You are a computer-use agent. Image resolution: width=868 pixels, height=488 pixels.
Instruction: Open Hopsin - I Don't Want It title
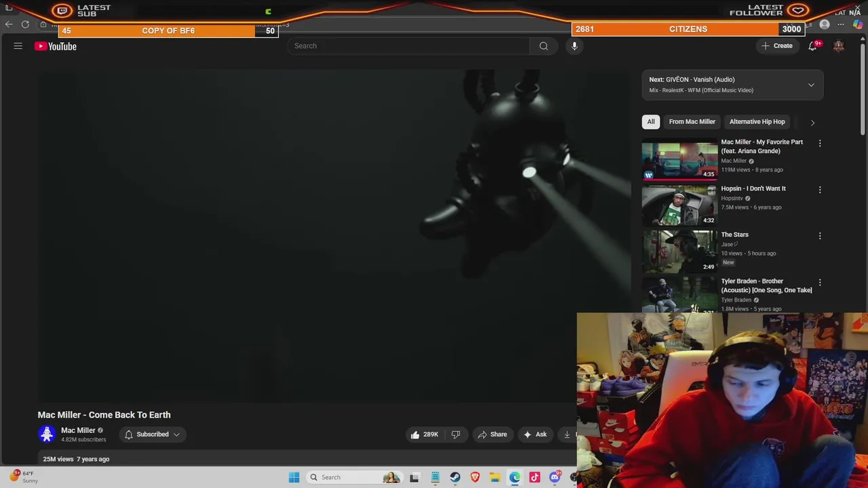pyautogui.click(x=753, y=188)
